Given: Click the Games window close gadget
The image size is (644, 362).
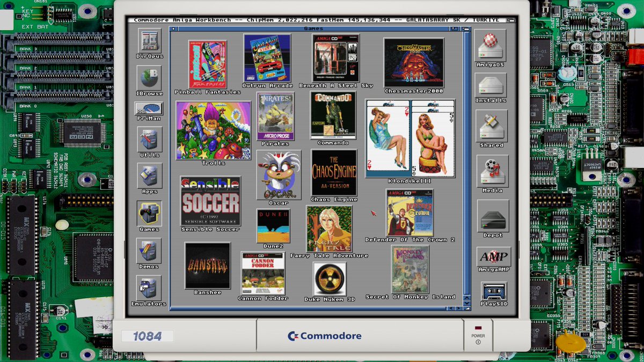Looking at the screenshot, I should pyautogui.click(x=173, y=28).
